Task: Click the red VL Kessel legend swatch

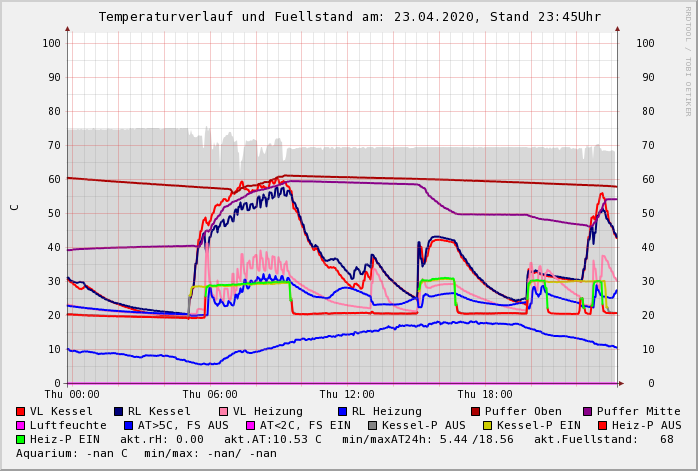Action: point(21,411)
